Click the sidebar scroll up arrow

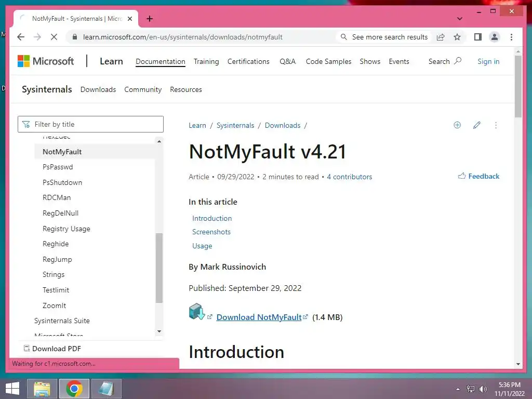(x=159, y=141)
